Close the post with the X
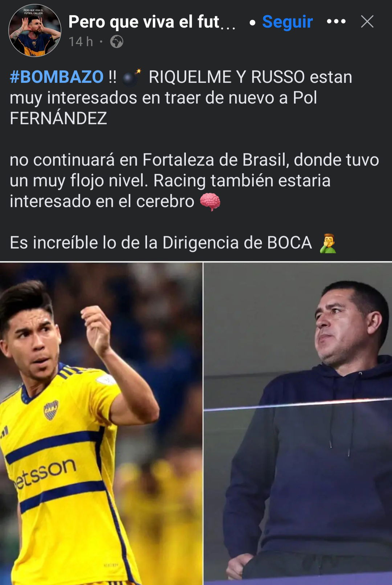The width and height of the screenshot is (392, 585). coord(367,21)
